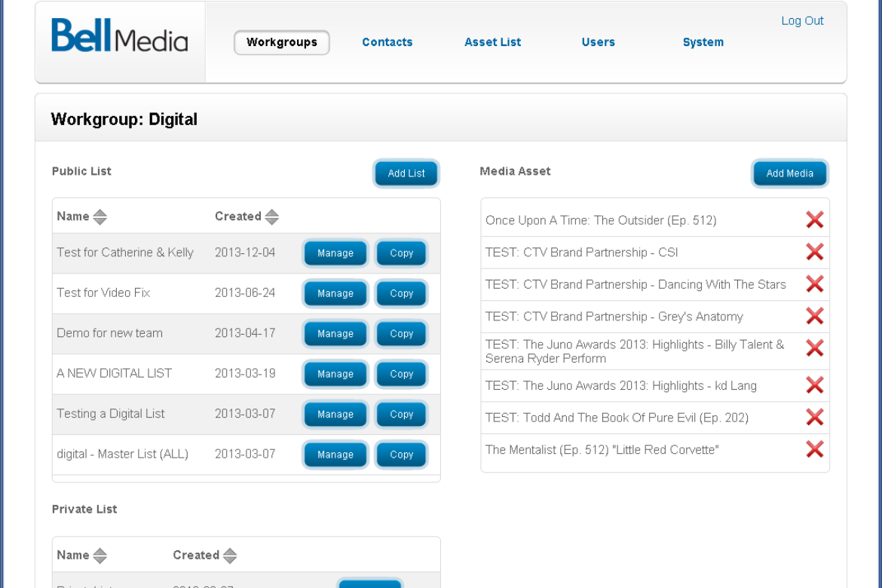Log Out of the application
Image resolution: width=882 pixels, height=588 pixels.
click(x=802, y=21)
